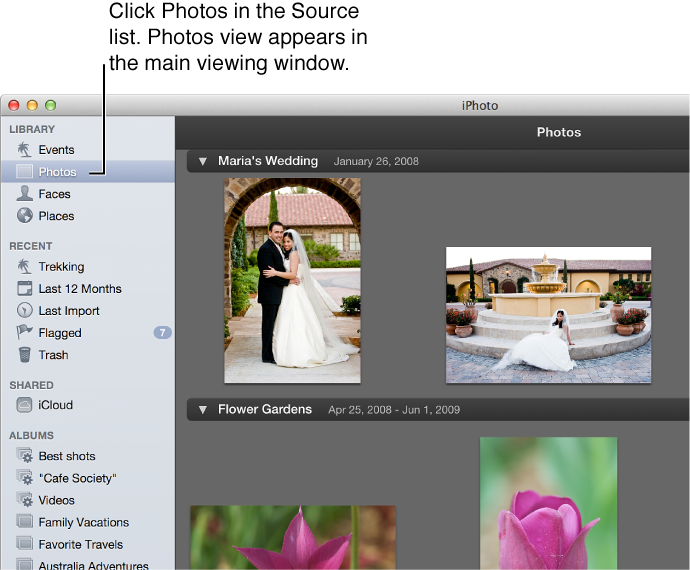
Task: Click the Videos smart album icon
Action: pyautogui.click(x=25, y=499)
